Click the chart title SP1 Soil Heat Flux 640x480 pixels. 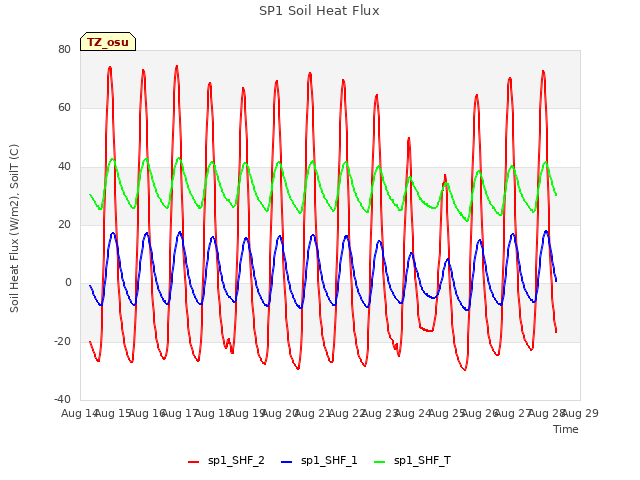319,11
